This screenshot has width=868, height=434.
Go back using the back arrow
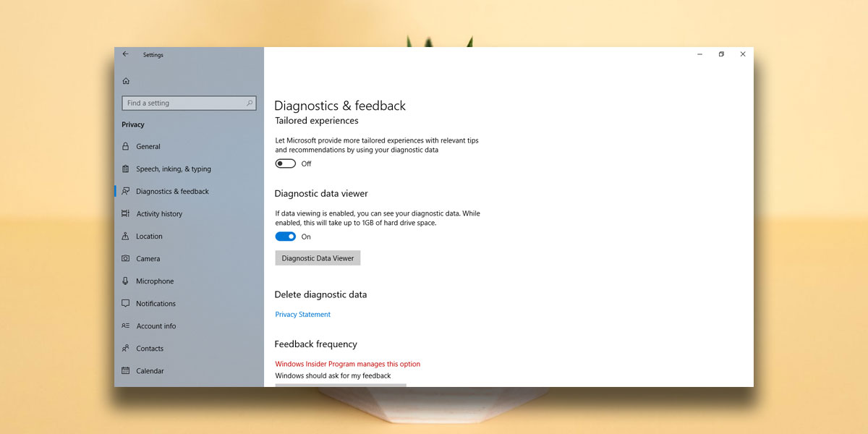125,54
